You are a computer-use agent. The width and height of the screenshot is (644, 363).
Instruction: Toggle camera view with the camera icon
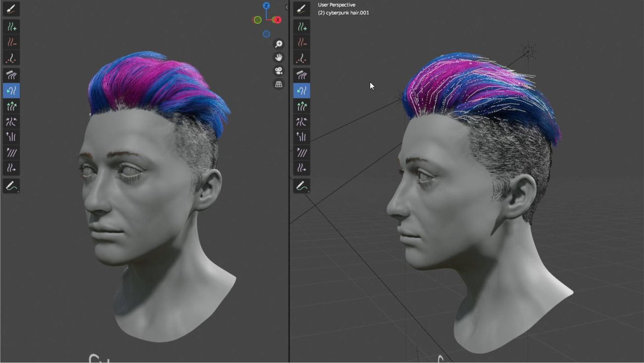click(279, 71)
